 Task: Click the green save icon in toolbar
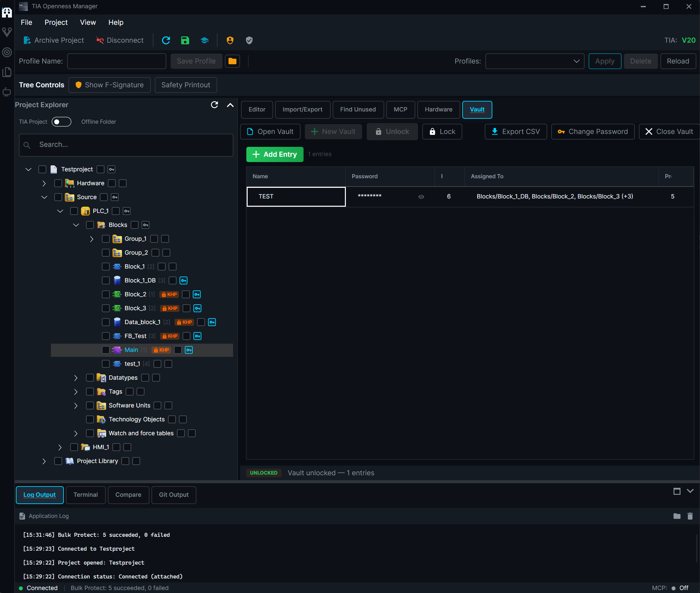[185, 40]
